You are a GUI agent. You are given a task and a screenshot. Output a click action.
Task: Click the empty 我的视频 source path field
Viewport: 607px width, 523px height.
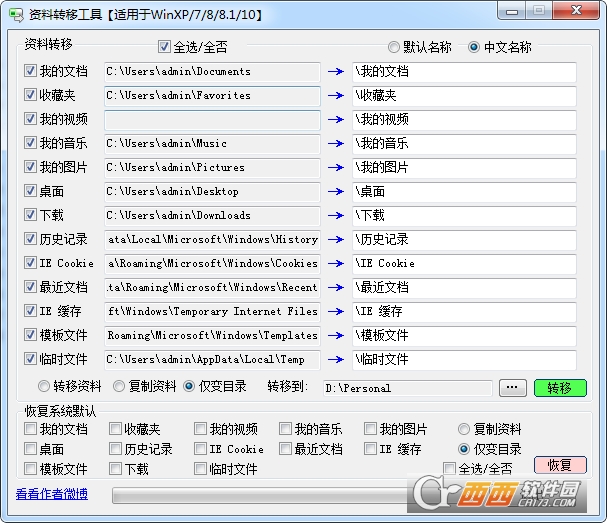coord(212,120)
